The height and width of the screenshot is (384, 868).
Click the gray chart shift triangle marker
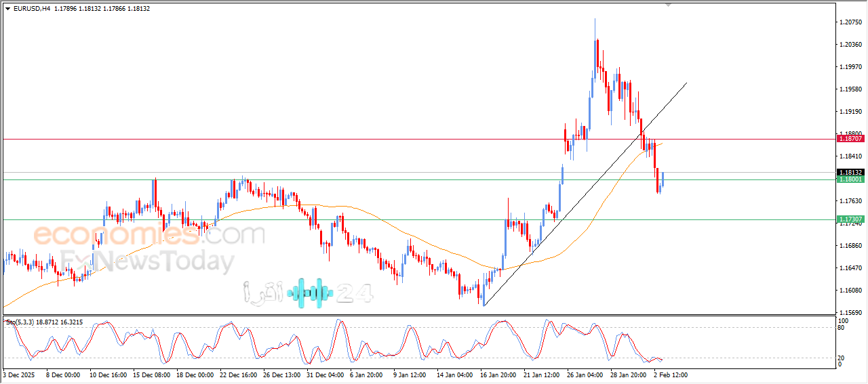(669, 5)
